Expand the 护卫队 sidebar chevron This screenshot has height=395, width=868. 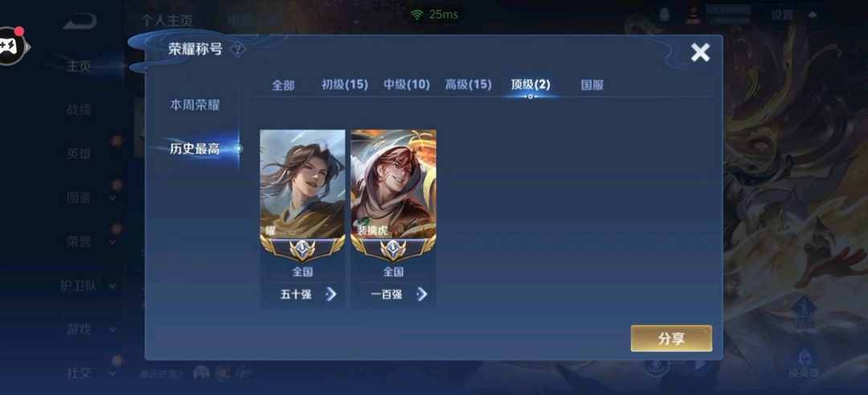pyautogui.click(x=113, y=286)
